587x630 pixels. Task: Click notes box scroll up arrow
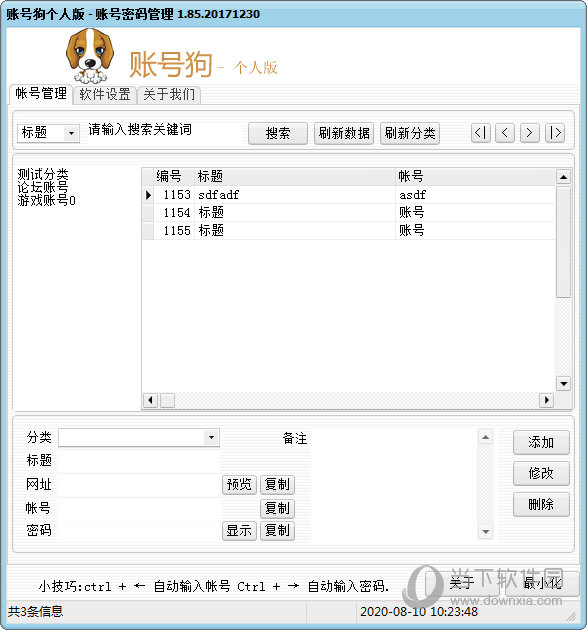tap(485, 437)
